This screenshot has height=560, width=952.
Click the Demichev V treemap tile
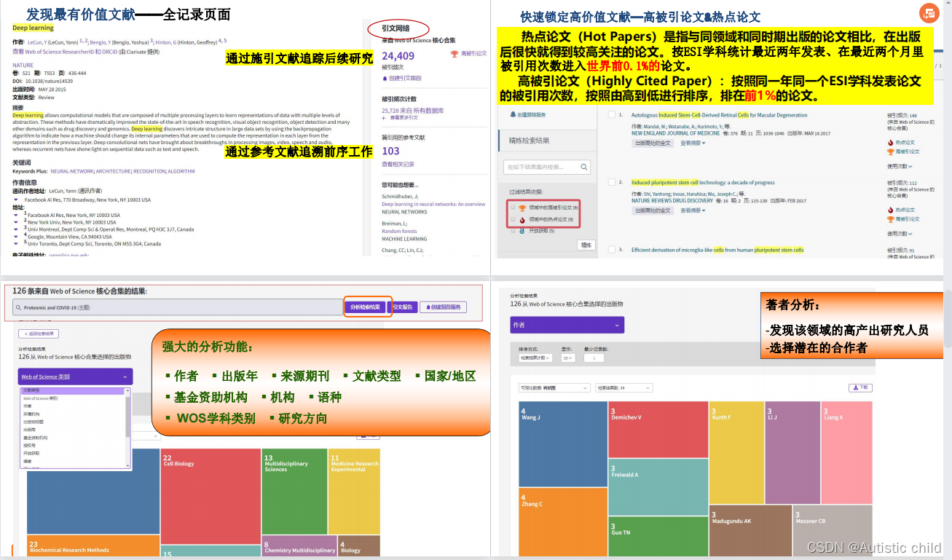pyautogui.click(x=658, y=430)
